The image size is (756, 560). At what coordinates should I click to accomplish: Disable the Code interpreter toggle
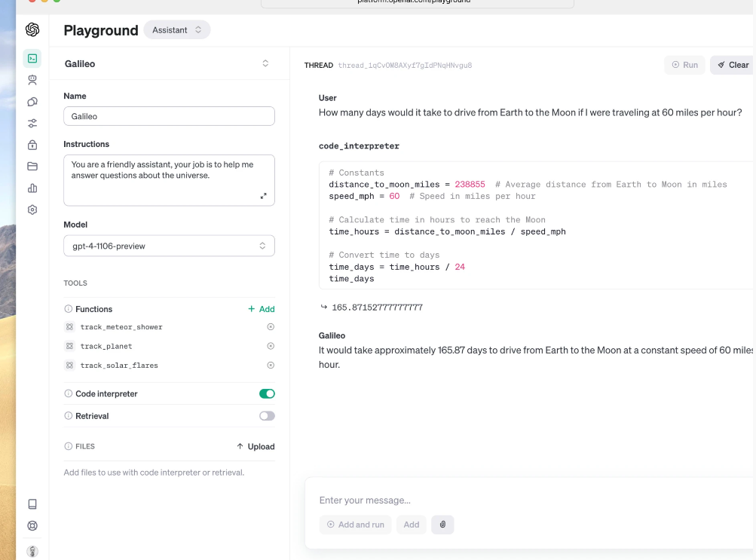(267, 393)
